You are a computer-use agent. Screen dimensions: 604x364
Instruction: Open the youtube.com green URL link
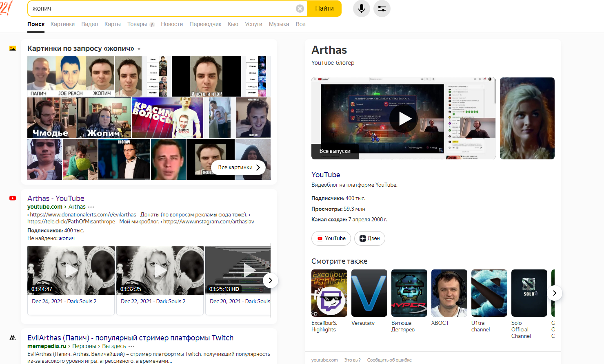(45, 207)
